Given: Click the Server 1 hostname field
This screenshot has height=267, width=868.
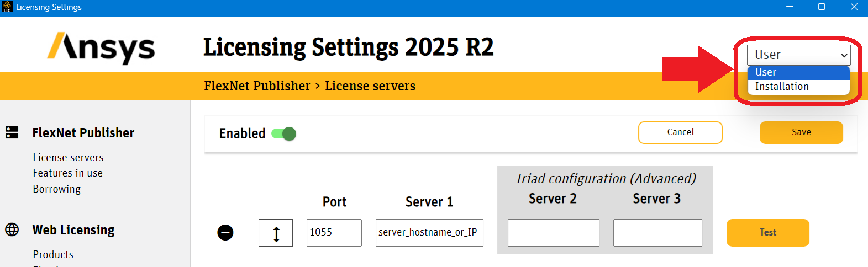Looking at the screenshot, I should (429, 233).
